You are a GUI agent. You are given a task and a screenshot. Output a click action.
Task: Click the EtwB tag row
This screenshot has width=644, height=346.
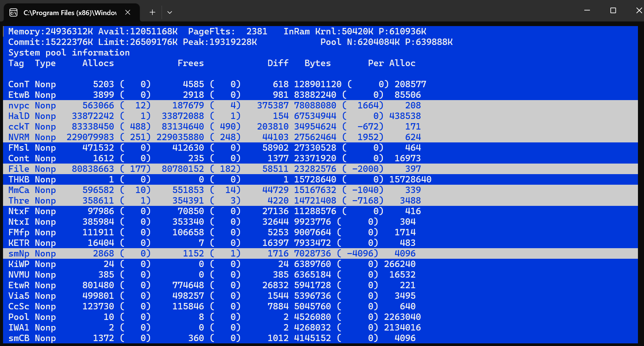(x=320, y=95)
